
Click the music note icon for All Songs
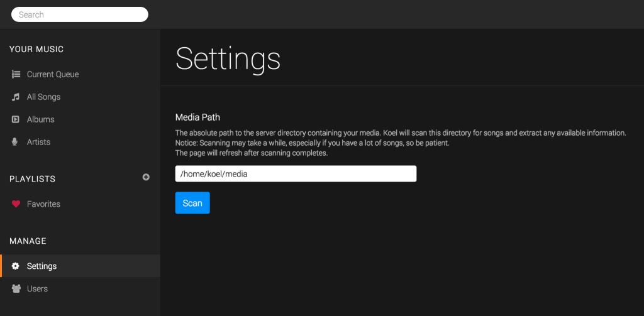16,97
